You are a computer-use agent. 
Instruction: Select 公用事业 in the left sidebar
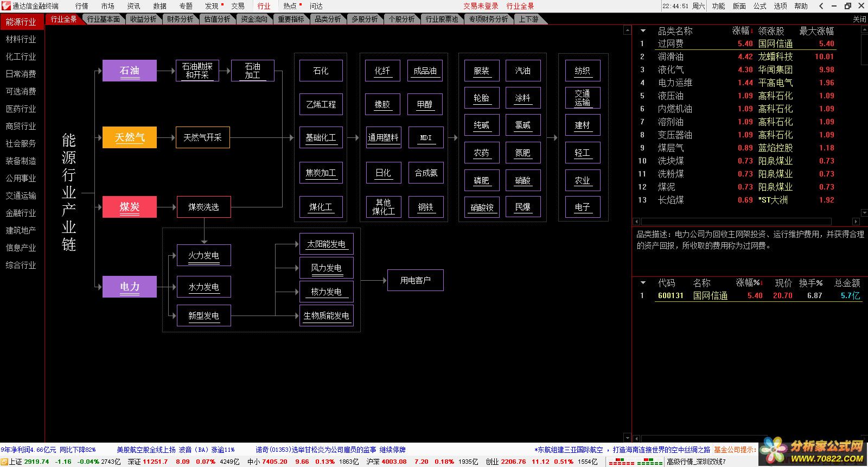click(21, 178)
